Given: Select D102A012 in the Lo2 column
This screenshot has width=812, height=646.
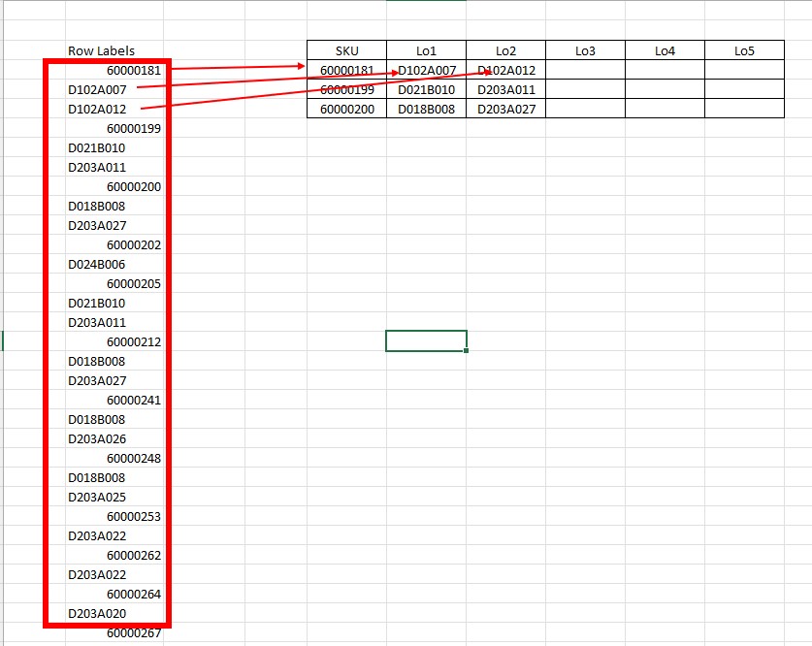Looking at the screenshot, I should [506, 70].
